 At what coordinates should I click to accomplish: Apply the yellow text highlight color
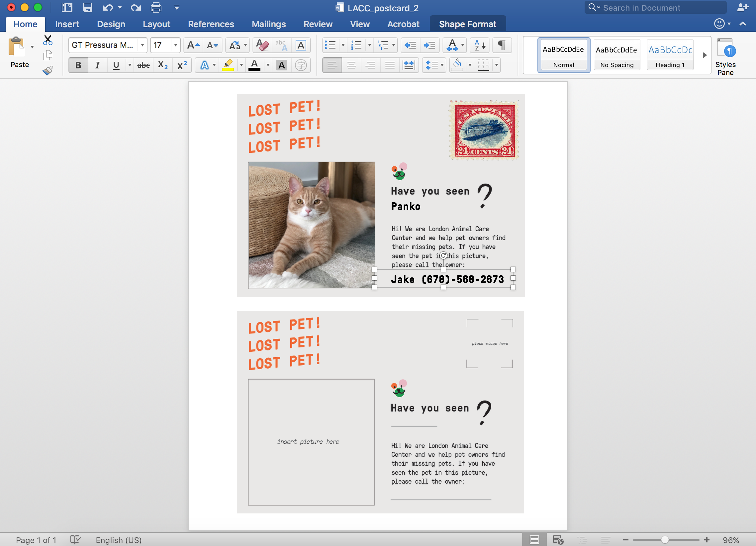coord(228,65)
